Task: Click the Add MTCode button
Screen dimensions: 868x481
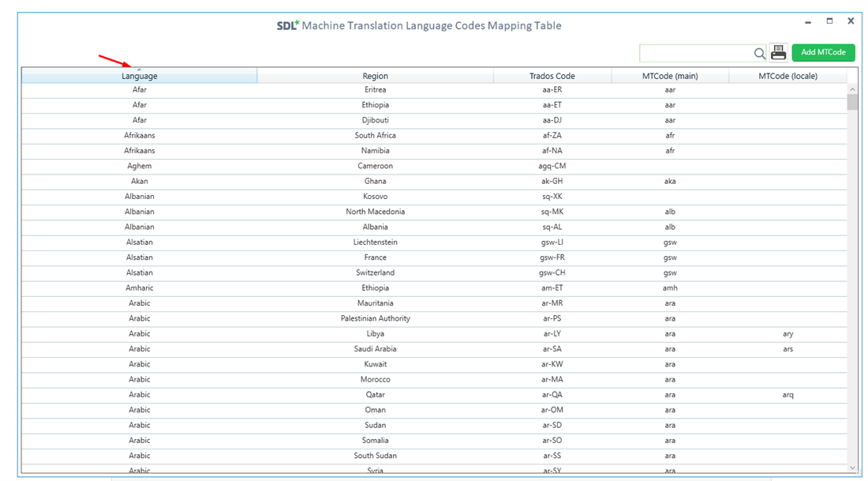Action: coord(823,52)
